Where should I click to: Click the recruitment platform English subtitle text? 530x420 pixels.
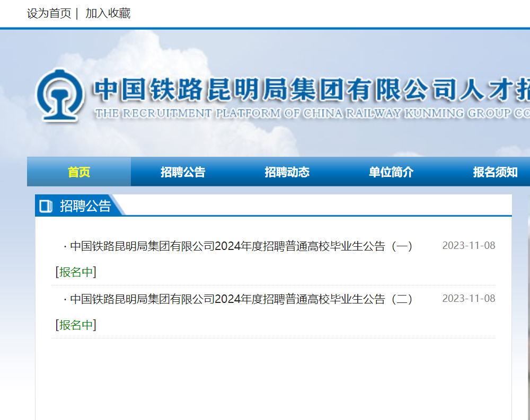click(313, 113)
